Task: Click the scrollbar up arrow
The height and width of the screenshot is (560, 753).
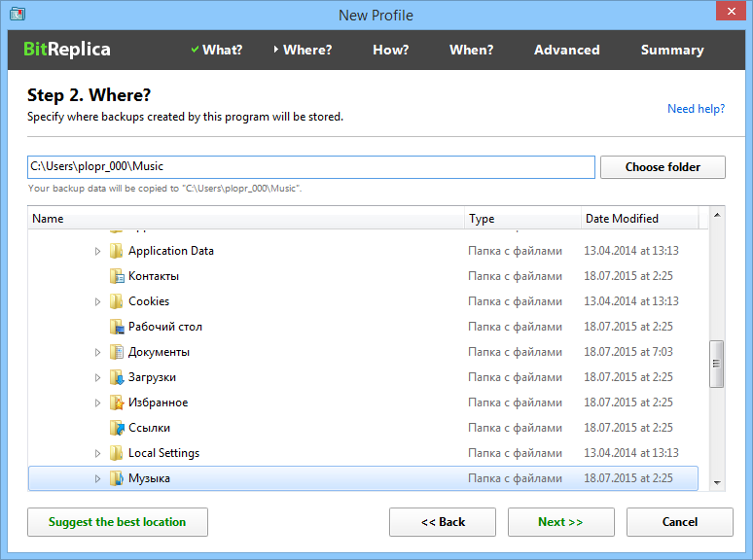Action: click(717, 215)
